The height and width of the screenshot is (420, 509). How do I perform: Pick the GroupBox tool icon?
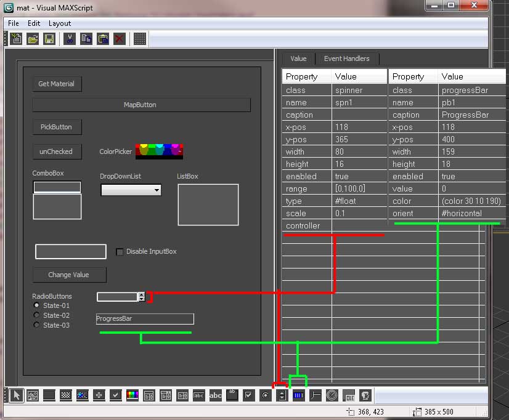click(232, 395)
